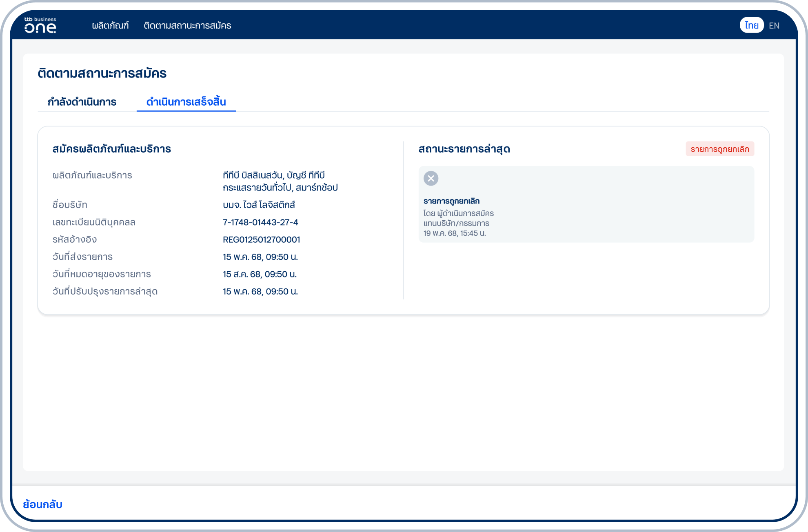The width and height of the screenshot is (808, 532).
Task: Click the ติดตามสถานะการสมัคร page title
Action: coord(102,73)
